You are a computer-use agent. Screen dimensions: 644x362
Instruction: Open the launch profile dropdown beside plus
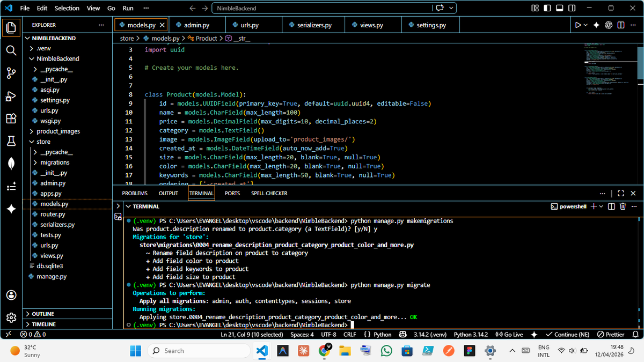(601, 206)
